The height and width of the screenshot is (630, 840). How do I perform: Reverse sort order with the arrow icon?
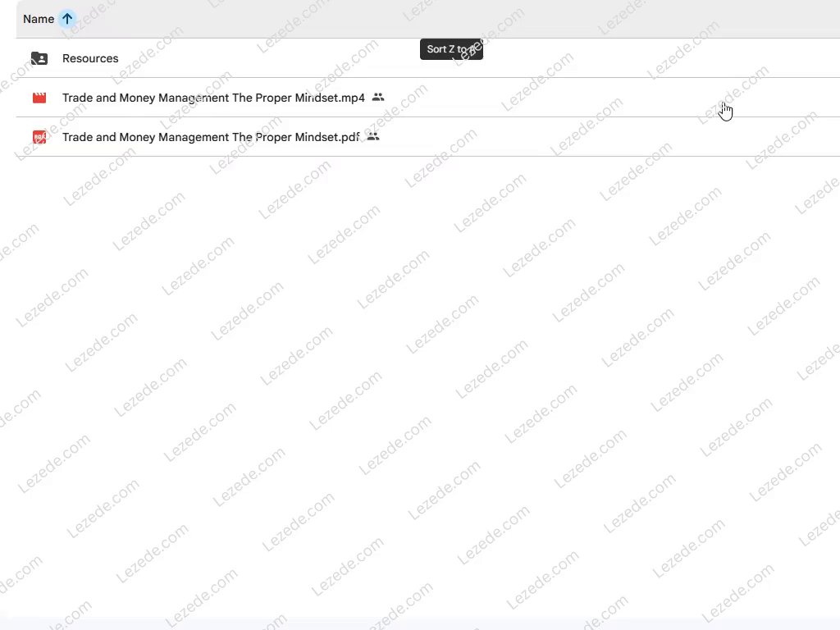67,19
